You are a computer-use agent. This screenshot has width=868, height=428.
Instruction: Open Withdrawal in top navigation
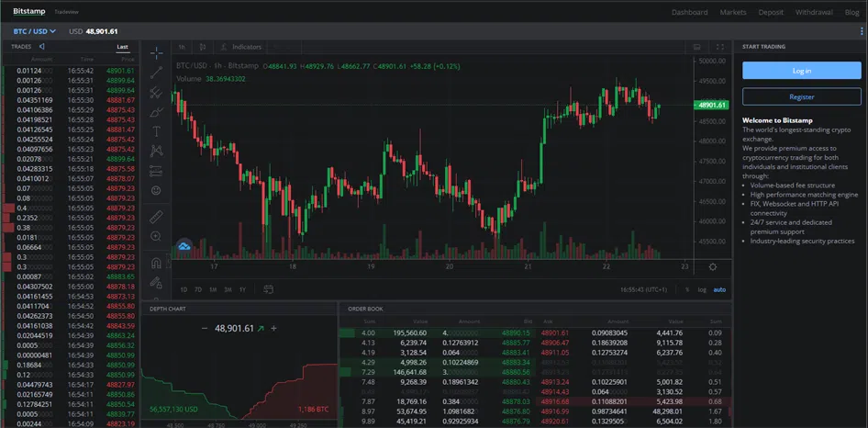(x=814, y=12)
